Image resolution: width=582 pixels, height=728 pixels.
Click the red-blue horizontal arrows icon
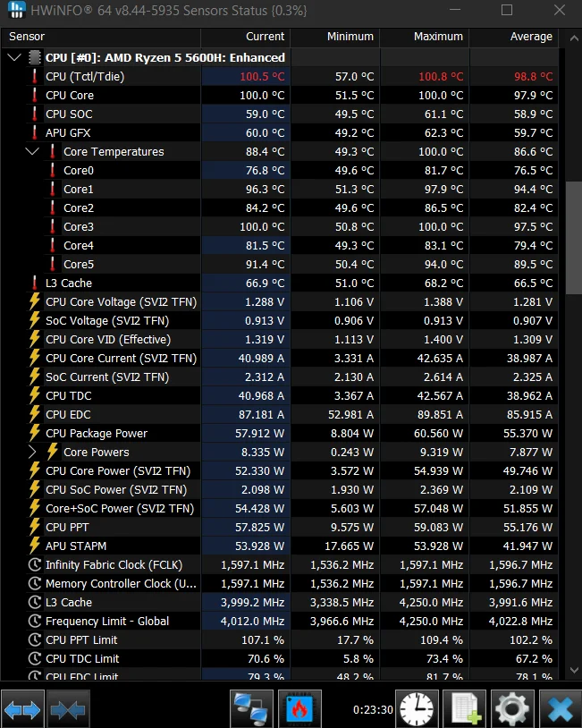coord(21,708)
